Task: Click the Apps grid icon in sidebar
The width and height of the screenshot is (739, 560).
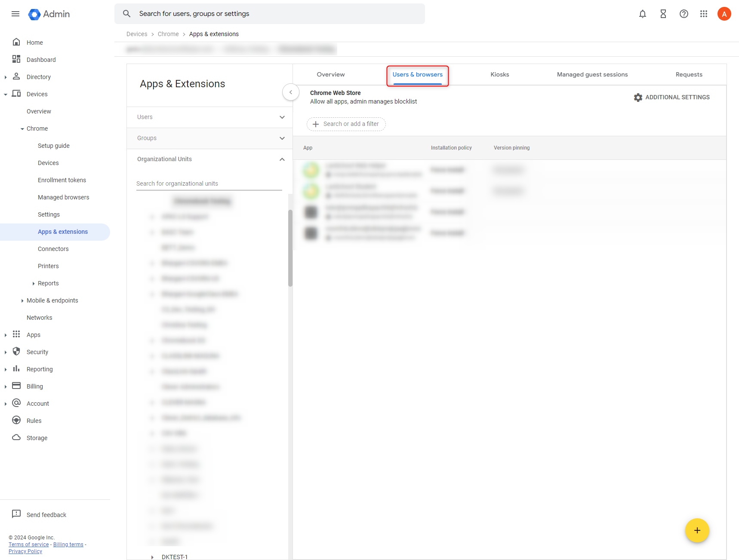Action: tap(16, 334)
